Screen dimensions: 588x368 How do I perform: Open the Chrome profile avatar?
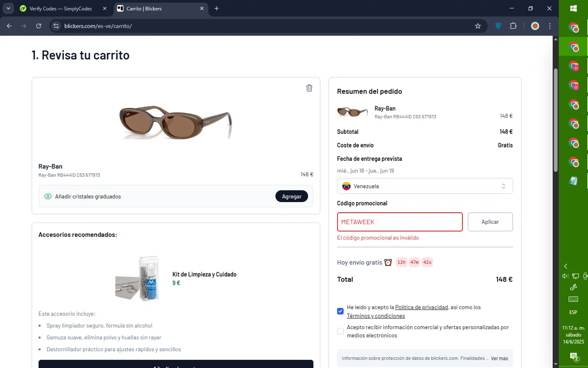[x=535, y=26]
